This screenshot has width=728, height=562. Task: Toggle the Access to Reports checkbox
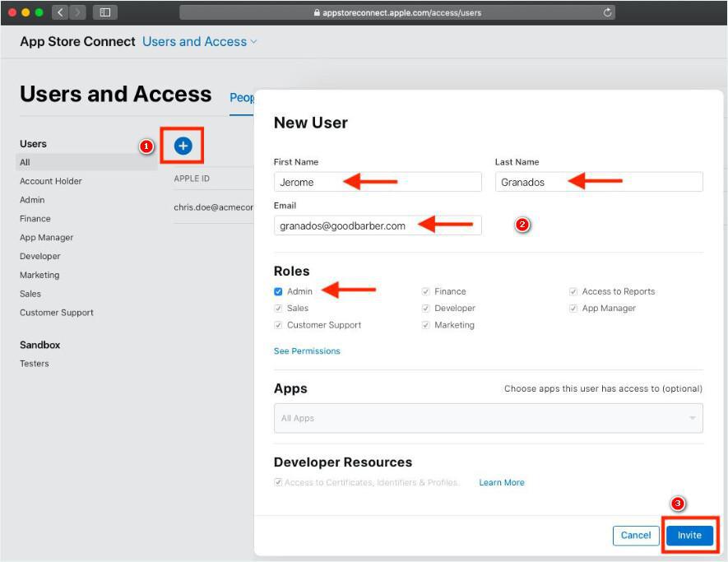click(573, 291)
